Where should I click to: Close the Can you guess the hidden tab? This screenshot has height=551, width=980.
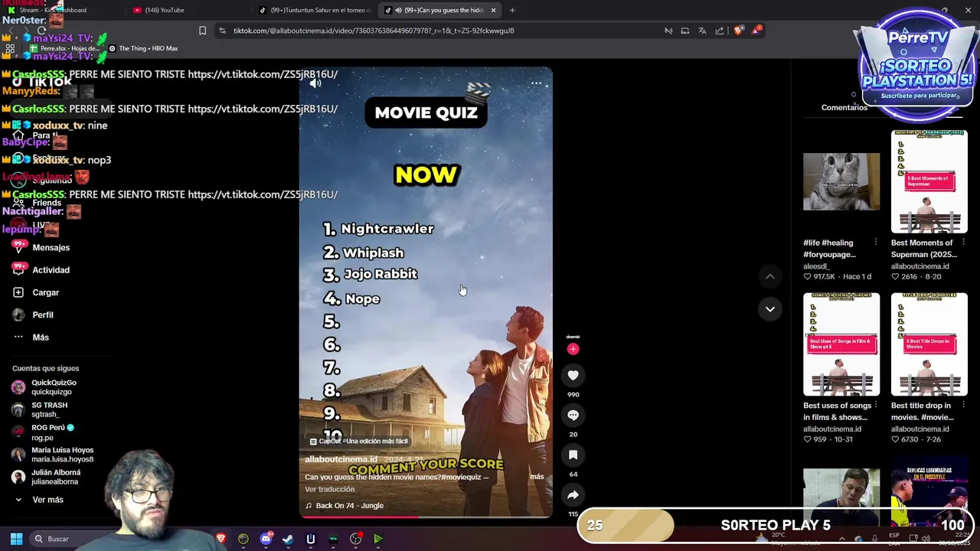point(493,10)
